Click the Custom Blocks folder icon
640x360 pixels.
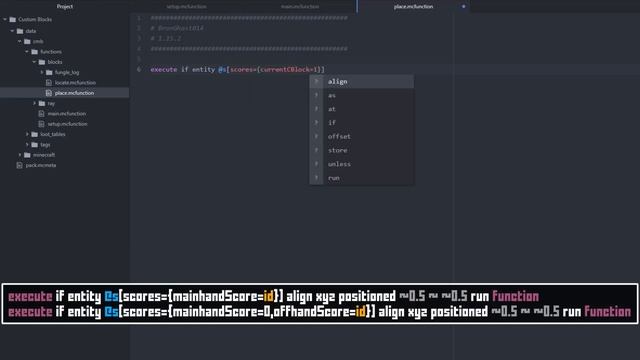point(13,19)
